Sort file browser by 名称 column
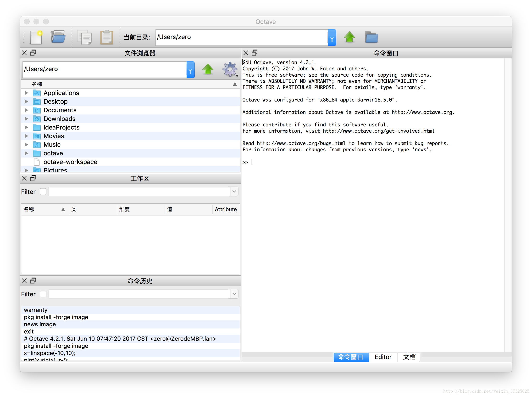 [x=131, y=84]
